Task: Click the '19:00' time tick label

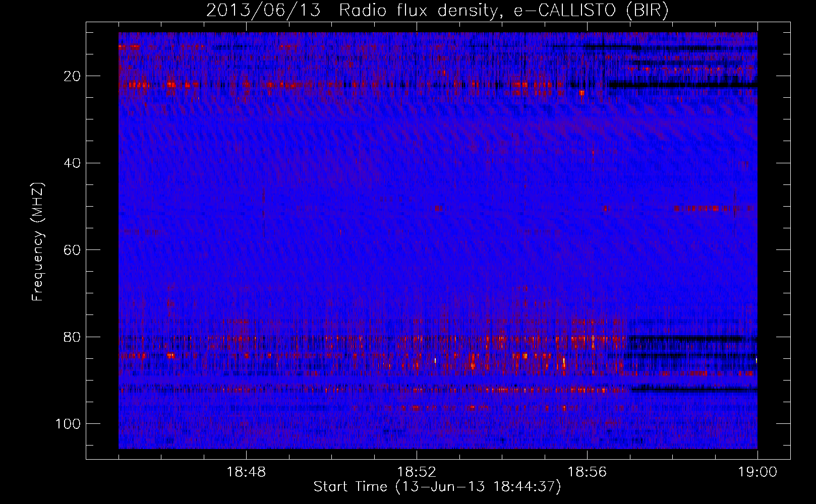Action: 757,472
